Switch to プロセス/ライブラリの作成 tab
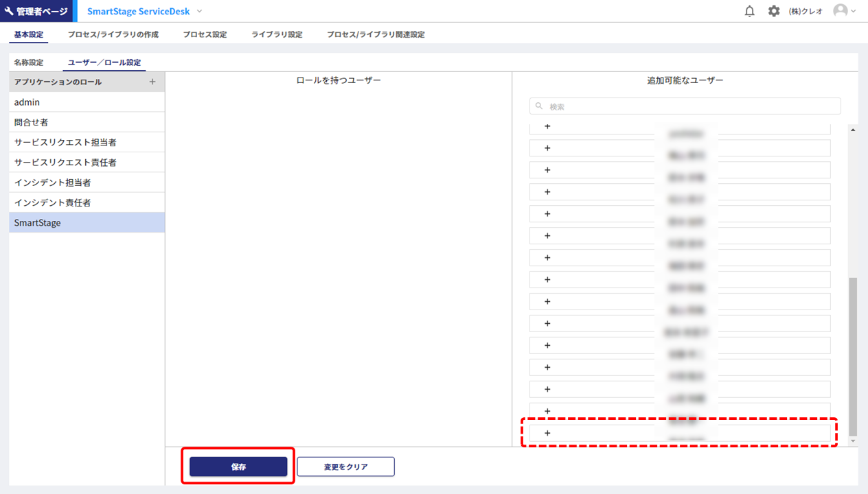The image size is (868, 494). pyautogui.click(x=113, y=34)
